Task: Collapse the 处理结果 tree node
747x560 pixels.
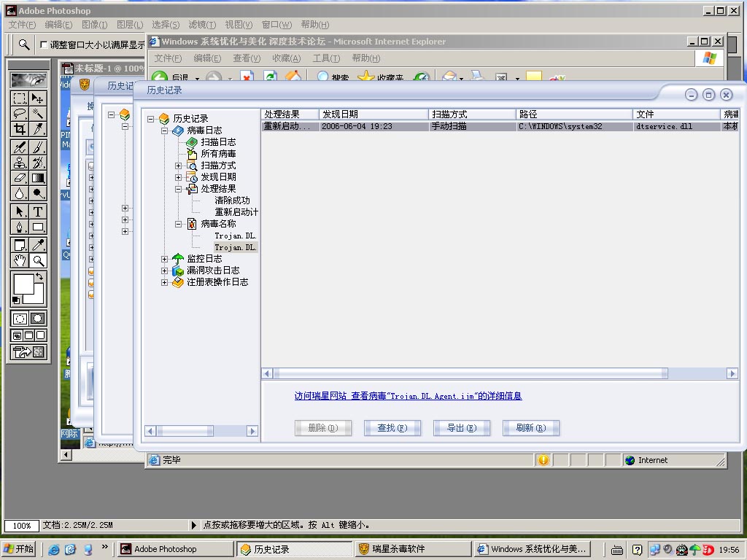Action: click(179, 189)
